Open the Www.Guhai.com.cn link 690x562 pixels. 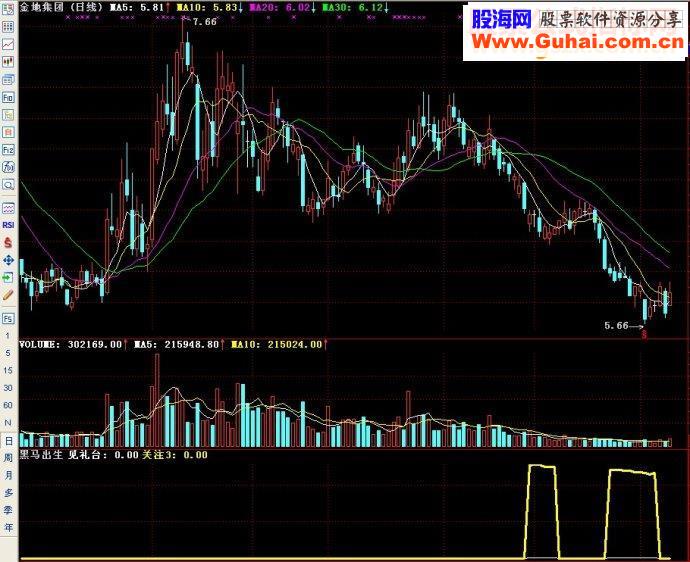coord(578,42)
